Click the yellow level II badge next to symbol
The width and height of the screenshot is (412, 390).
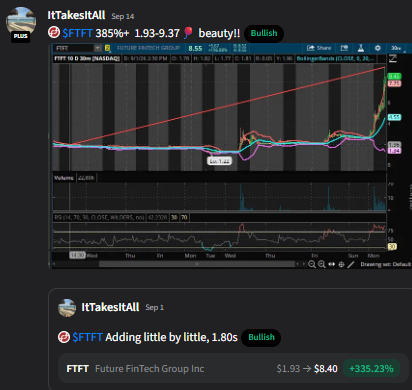107,48
